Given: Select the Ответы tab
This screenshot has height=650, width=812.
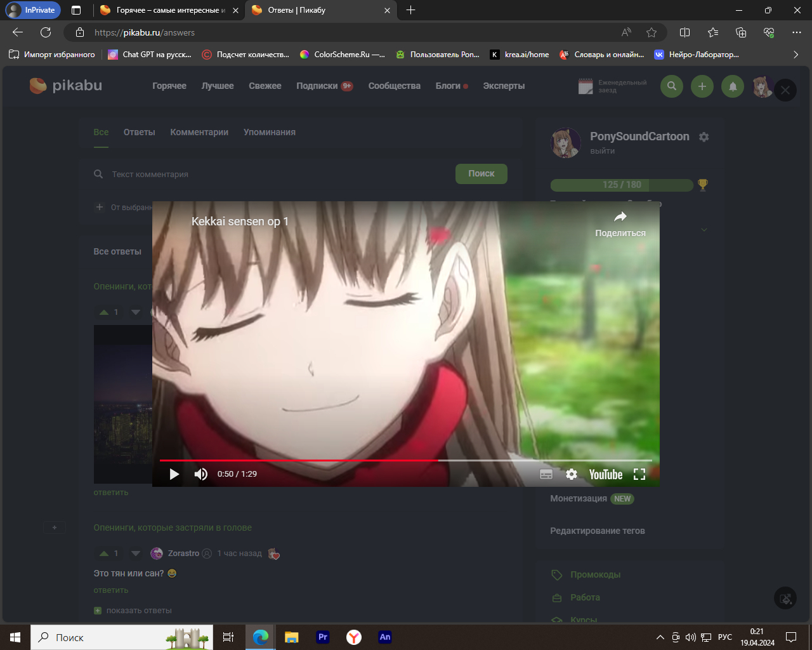Looking at the screenshot, I should [x=140, y=132].
